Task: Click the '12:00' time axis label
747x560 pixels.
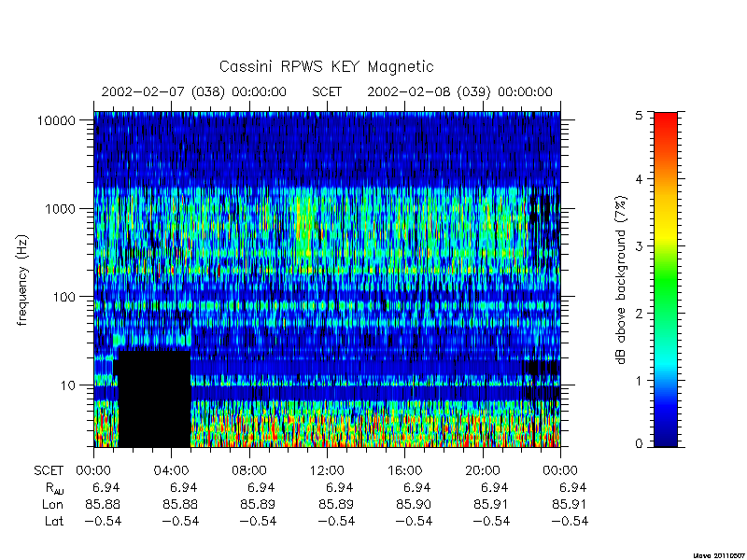Action: click(x=327, y=471)
